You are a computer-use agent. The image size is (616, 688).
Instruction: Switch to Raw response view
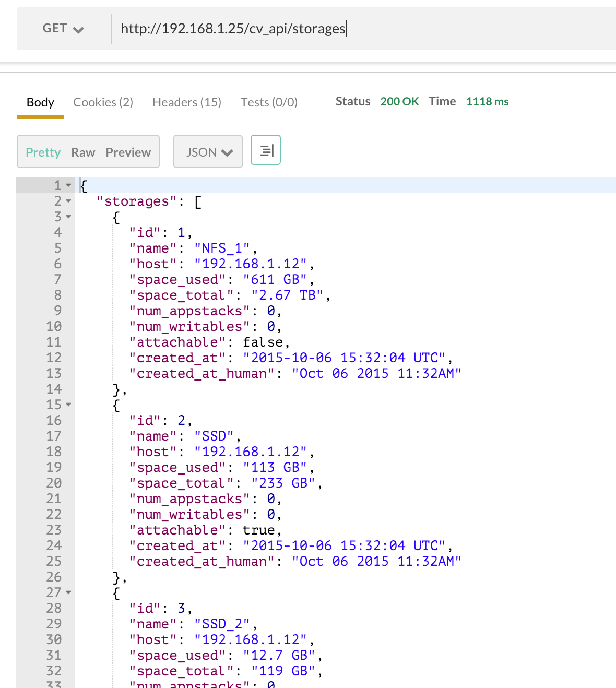pyautogui.click(x=83, y=152)
